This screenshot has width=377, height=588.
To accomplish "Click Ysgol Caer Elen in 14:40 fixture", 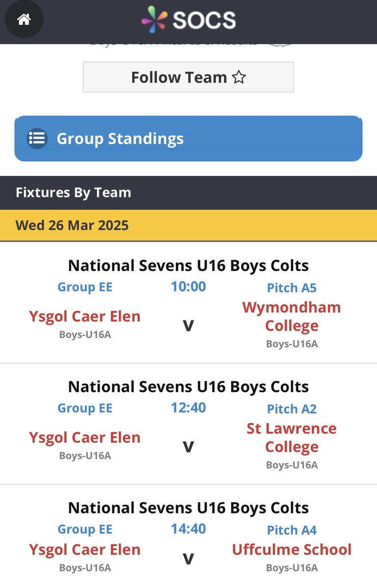I will click(85, 550).
